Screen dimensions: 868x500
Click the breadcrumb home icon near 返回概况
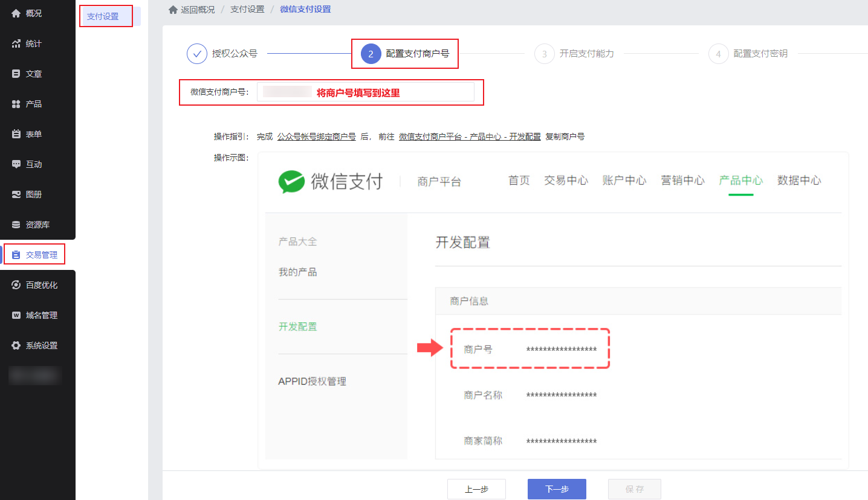click(173, 10)
